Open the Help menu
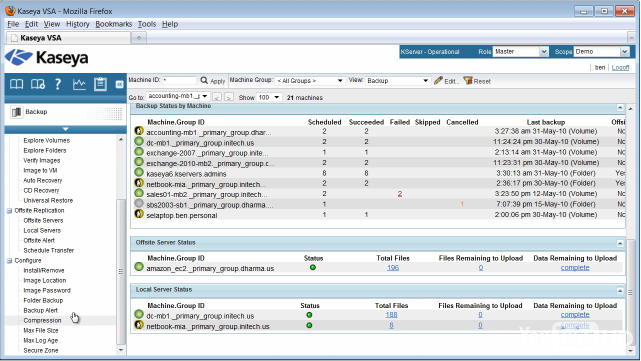The image size is (641, 361). point(170,24)
